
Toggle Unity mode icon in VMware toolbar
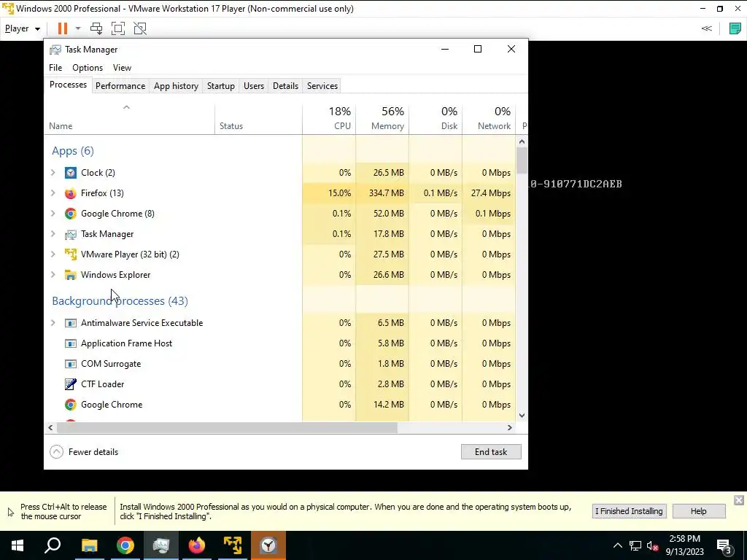point(140,28)
